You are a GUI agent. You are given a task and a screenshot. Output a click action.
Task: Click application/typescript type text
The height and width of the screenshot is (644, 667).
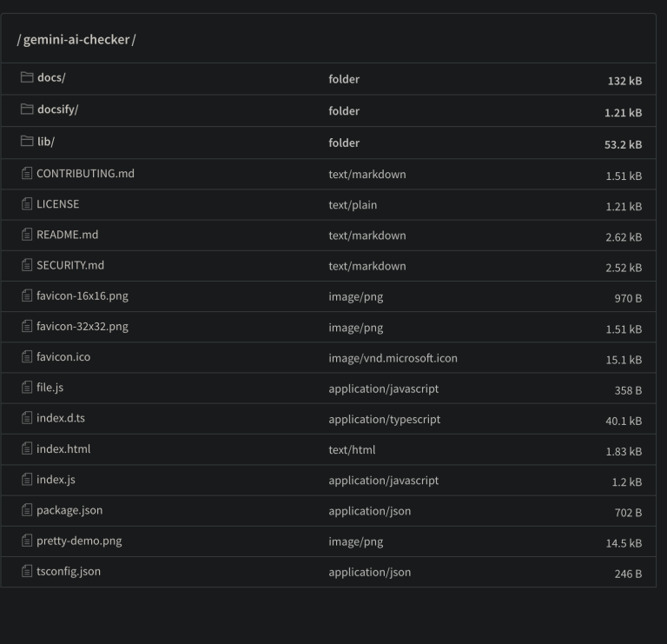point(384,420)
